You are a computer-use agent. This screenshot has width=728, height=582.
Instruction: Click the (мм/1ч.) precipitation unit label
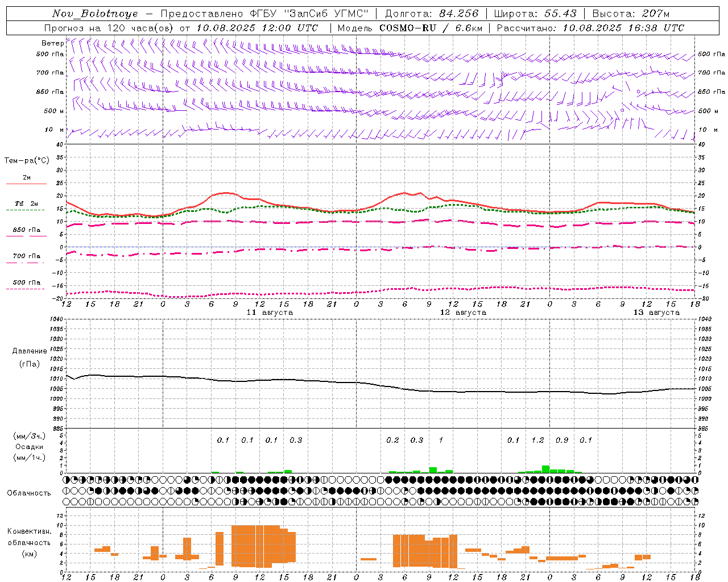(30, 458)
